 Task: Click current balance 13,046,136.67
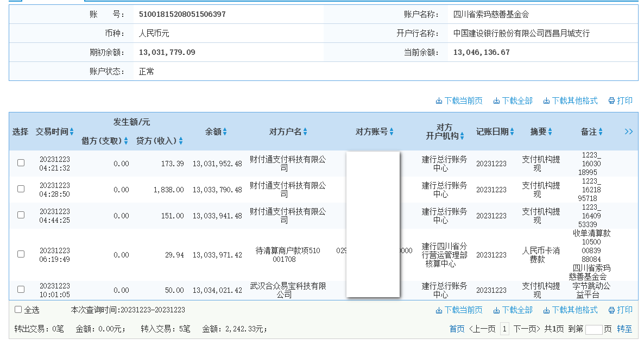pyautogui.click(x=481, y=53)
